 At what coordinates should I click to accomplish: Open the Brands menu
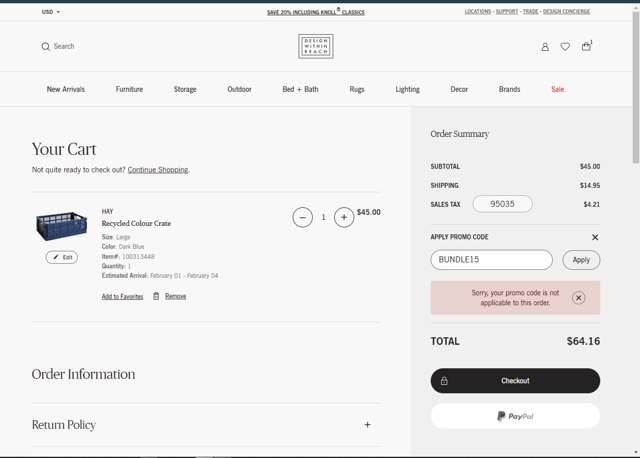click(509, 89)
